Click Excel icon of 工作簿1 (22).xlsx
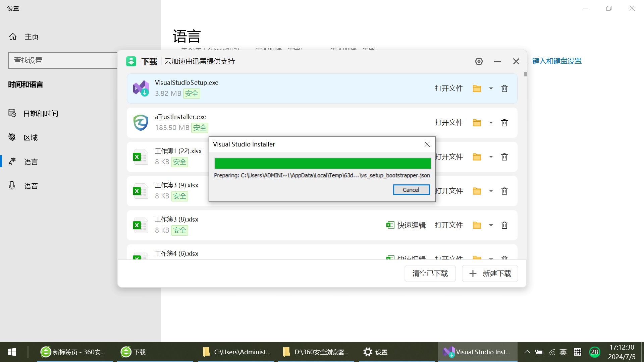 pyautogui.click(x=141, y=157)
